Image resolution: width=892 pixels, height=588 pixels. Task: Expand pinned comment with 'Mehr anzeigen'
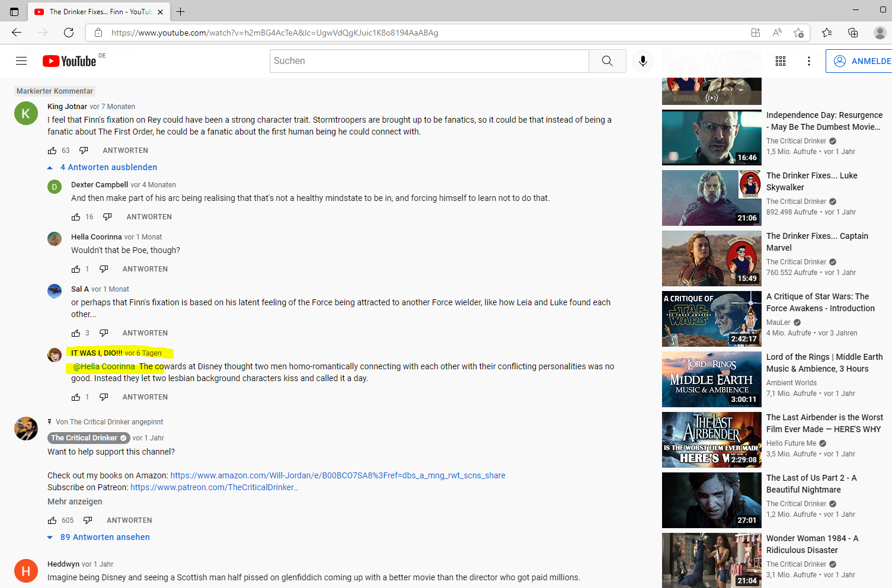(75, 501)
